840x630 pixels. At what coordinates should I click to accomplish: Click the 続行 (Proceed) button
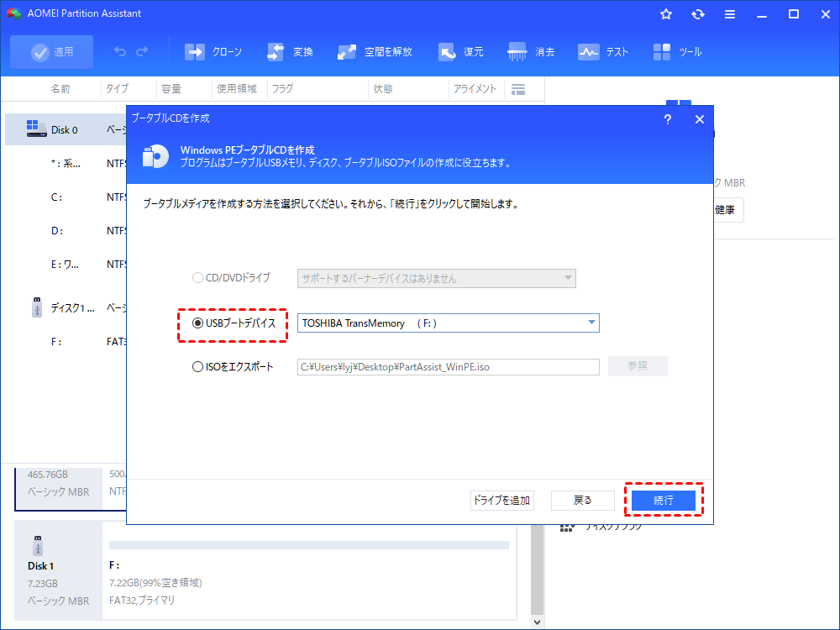(x=664, y=501)
